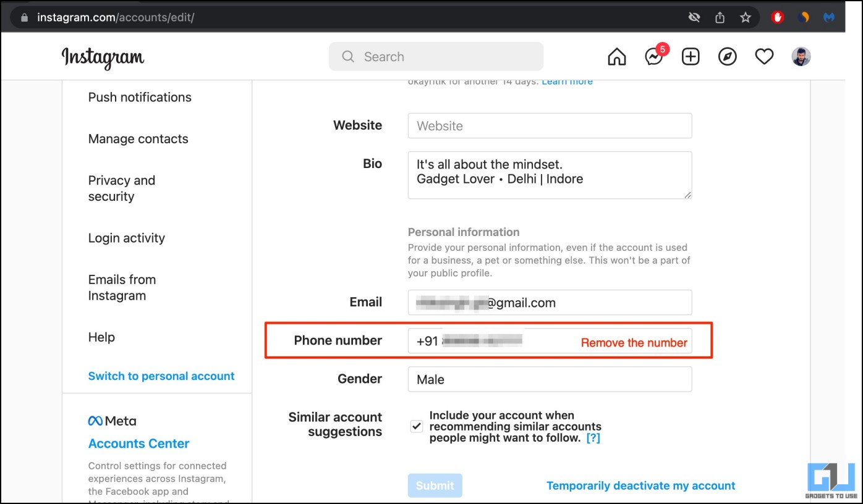Open Emails from Instagram section
The image size is (863, 504).
(x=122, y=287)
